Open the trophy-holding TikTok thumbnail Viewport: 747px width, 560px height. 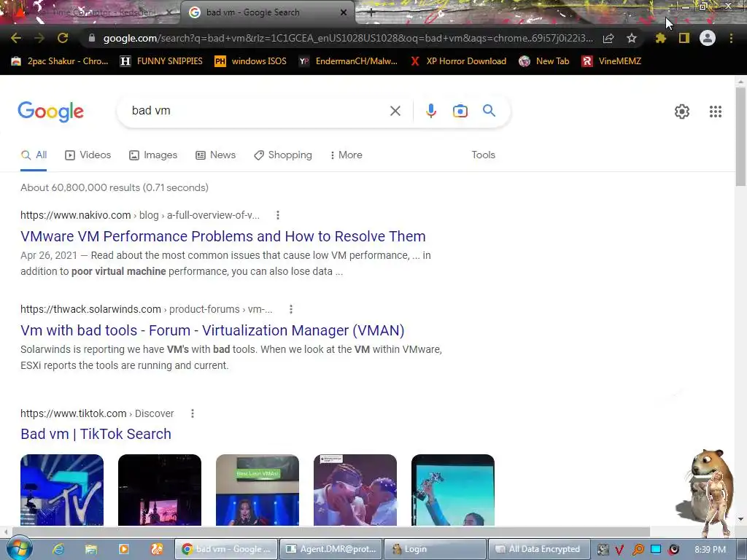(x=452, y=490)
